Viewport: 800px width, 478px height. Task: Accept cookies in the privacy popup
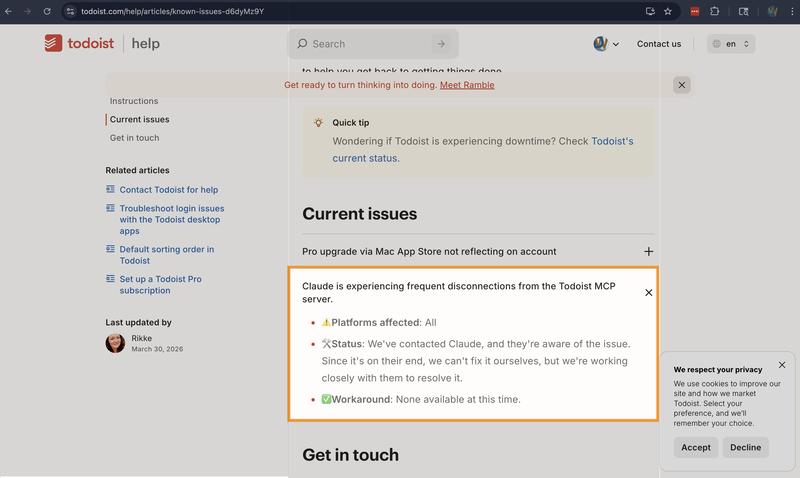click(x=696, y=447)
